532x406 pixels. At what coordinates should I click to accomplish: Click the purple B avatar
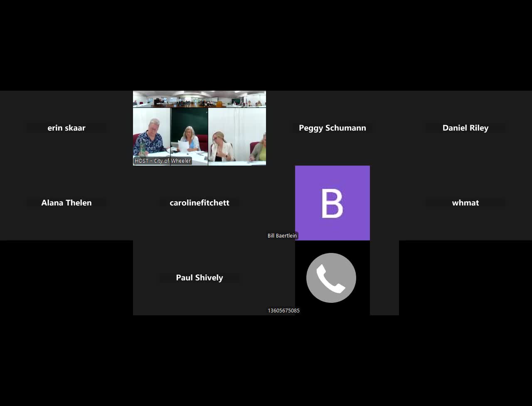pos(332,203)
